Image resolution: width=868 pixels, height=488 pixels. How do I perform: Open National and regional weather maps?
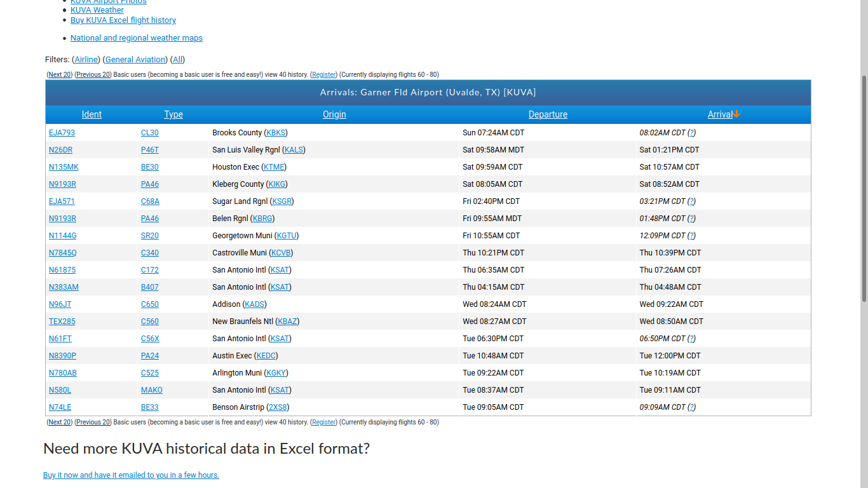pyautogui.click(x=137, y=38)
